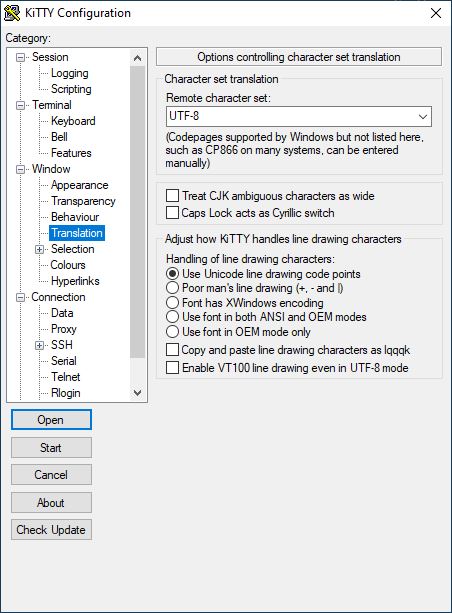The height and width of the screenshot is (613, 452).
Task: Expand the Selection tree node
Action: click(39, 249)
